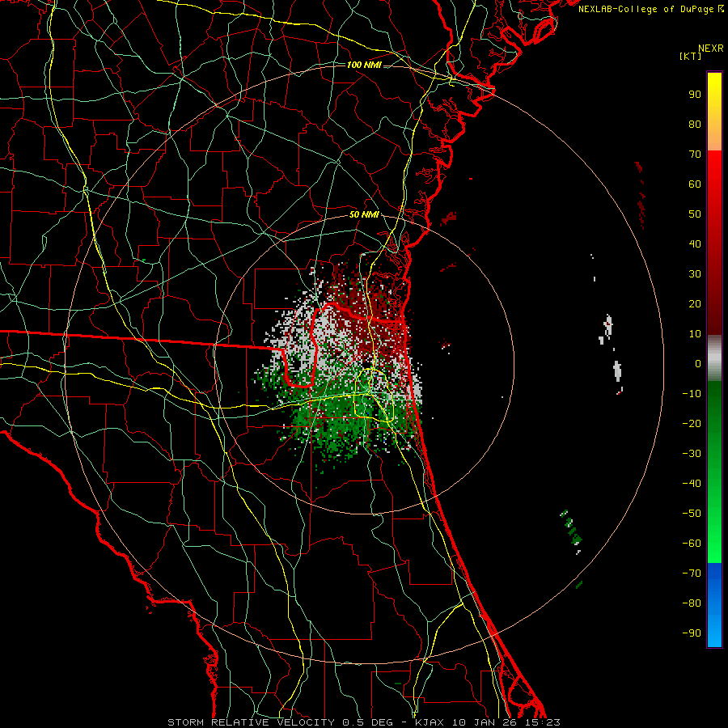Click the -70 value on the velocity scale
This screenshot has height=728, width=728.
coord(692,574)
